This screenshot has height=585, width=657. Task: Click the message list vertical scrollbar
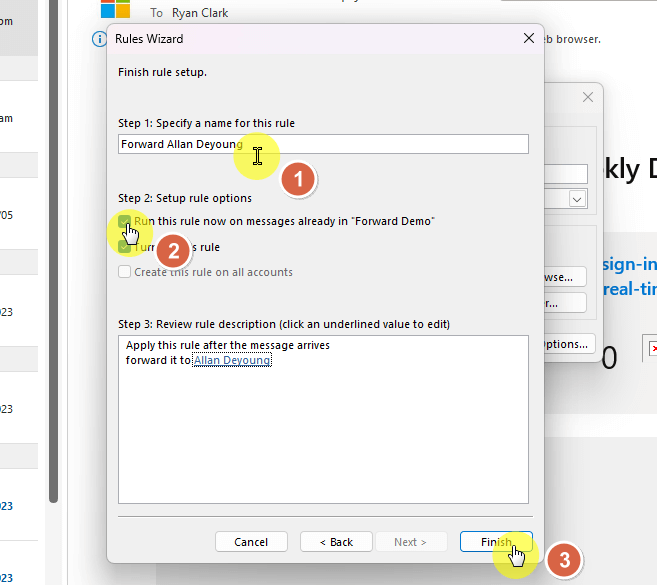click(53, 251)
